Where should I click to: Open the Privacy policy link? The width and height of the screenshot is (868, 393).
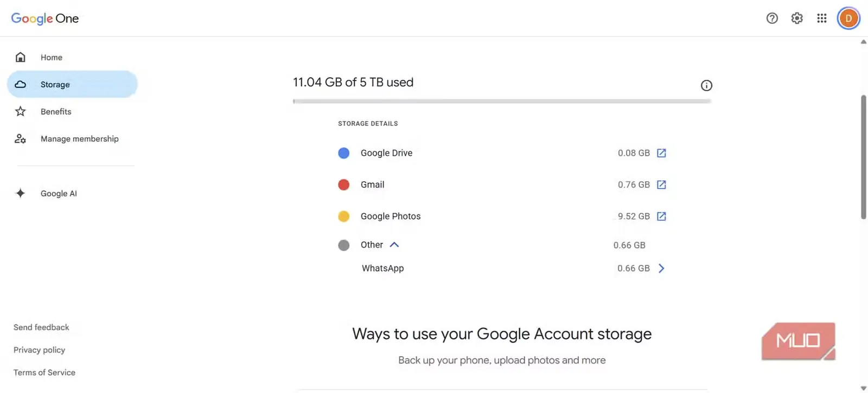pyautogui.click(x=39, y=350)
